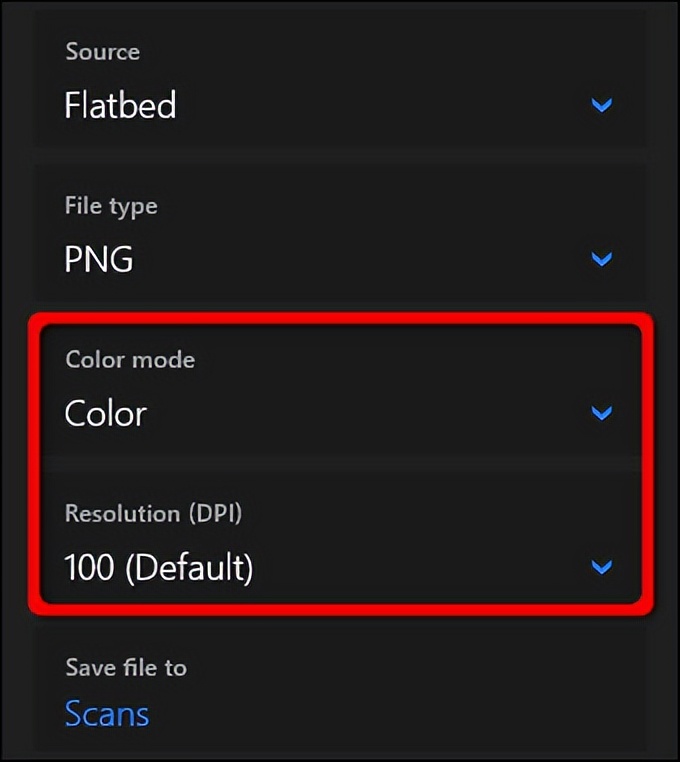Click the File type label
Viewport: 680px width, 762px height.
[x=111, y=206]
